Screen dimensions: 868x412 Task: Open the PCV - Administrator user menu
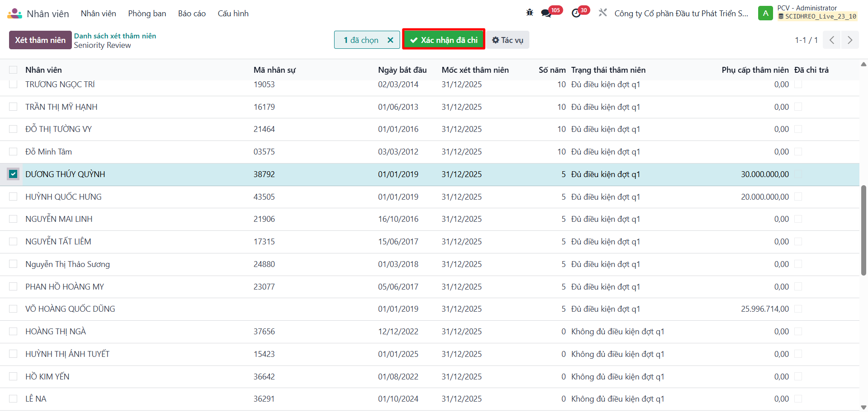(807, 8)
